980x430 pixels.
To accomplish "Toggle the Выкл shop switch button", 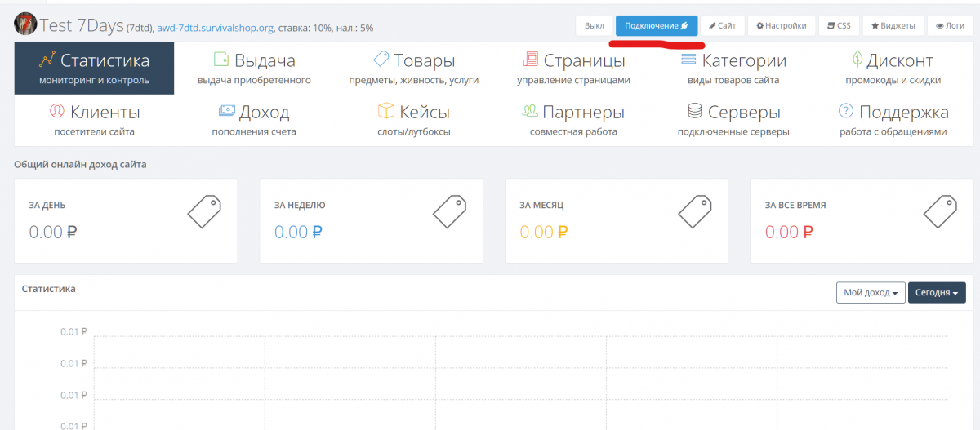I will (594, 26).
